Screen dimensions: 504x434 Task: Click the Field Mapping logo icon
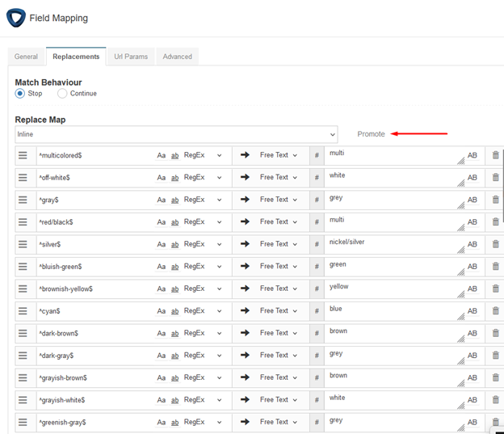coord(16,18)
